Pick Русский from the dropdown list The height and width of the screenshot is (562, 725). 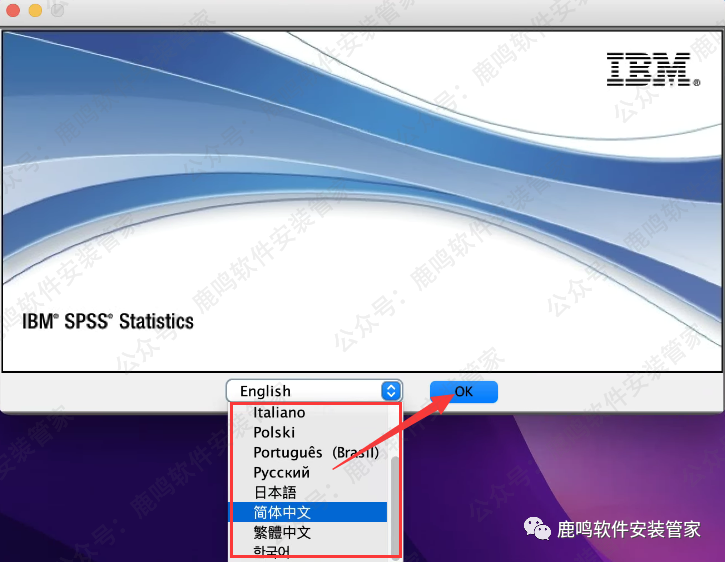[281, 472]
